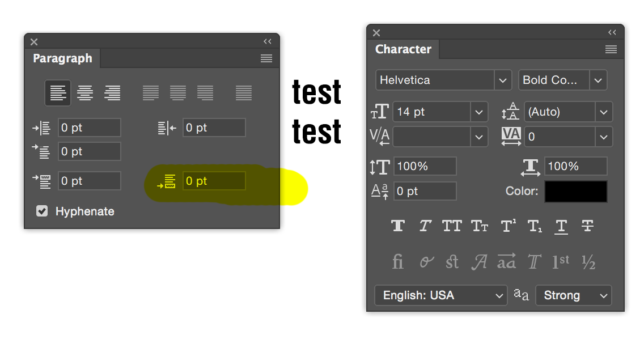Enable All Caps text style
Screen dimensions: 644x348
click(452, 226)
